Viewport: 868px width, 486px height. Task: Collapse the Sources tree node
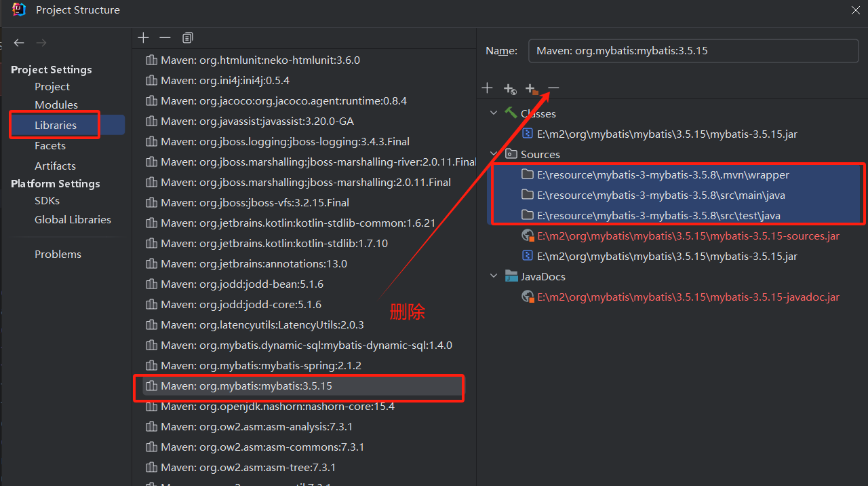pyautogui.click(x=494, y=154)
